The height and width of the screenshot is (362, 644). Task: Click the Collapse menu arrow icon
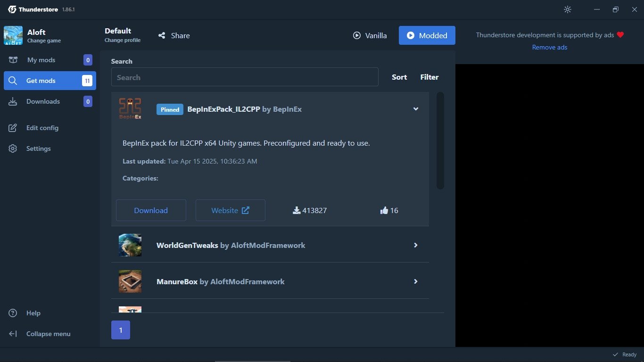(13, 334)
